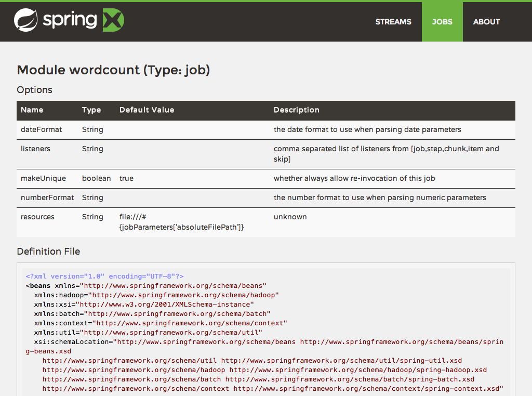Click the String type cell for numberFormat
This screenshot has height=396, width=532.
[92, 198]
